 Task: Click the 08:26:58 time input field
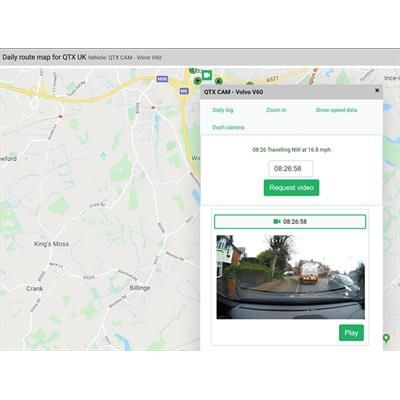(291, 169)
